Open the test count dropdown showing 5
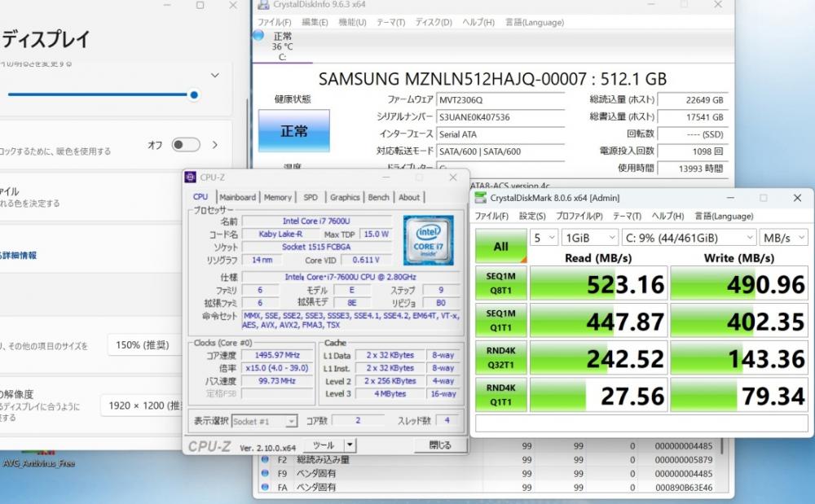This screenshot has width=815, height=504. point(544,238)
